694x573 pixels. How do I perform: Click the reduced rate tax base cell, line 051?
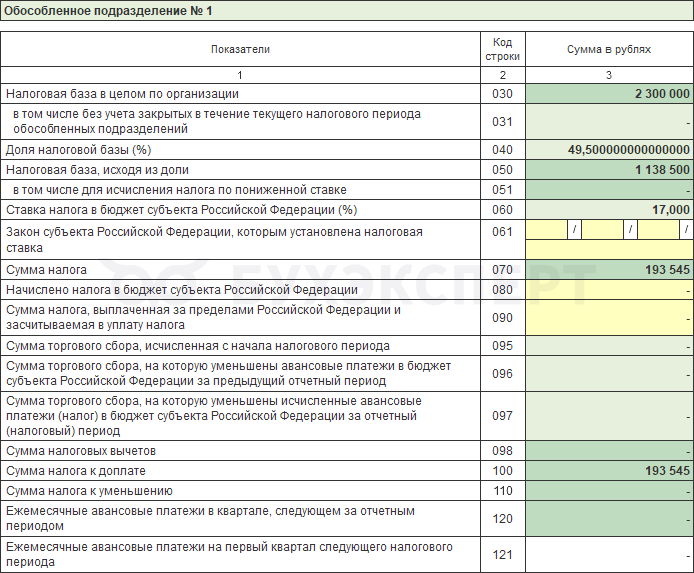point(609,190)
